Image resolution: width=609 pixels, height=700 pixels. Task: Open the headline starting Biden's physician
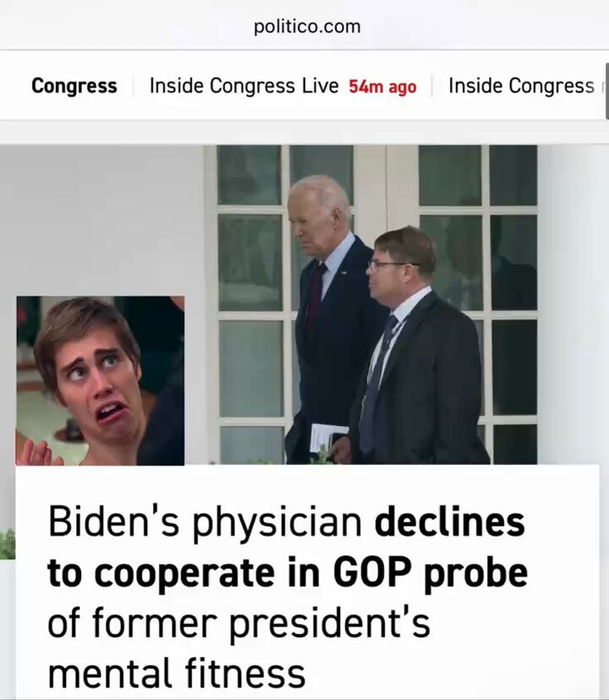coord(288,598)
